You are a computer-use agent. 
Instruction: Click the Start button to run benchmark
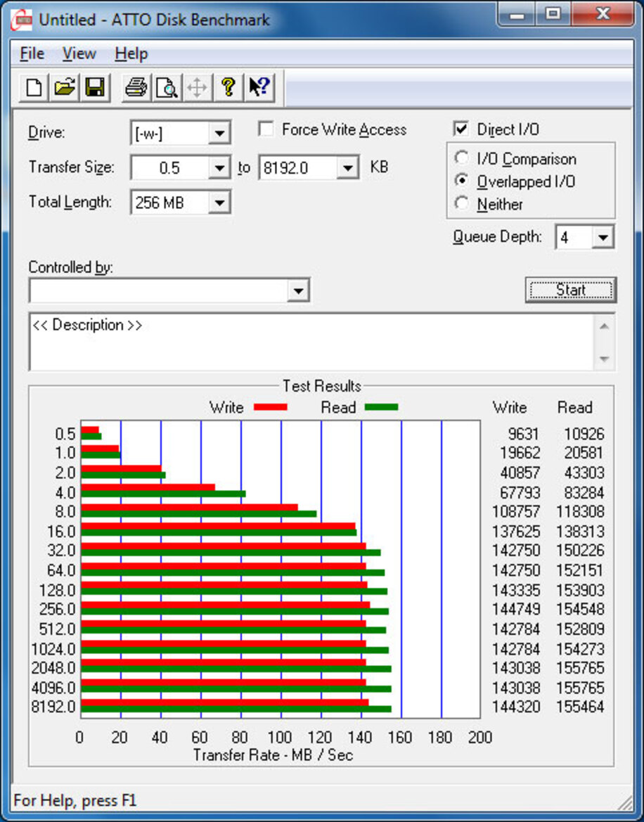pyautogui.click(x=571, y=290)
